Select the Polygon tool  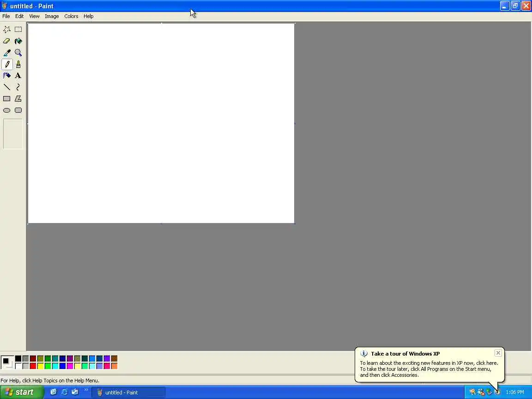[x=18, y=99]
